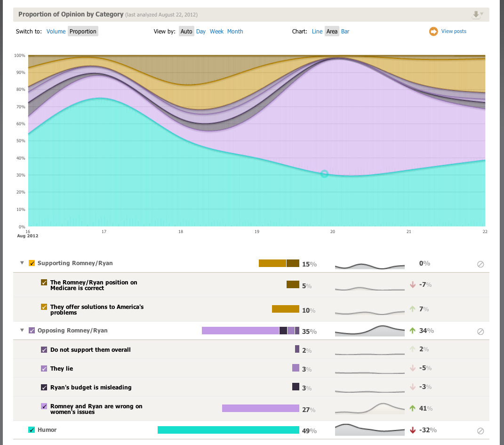
Task: Click red down arrow beside -32% change
Action: (x=413, y=430)
